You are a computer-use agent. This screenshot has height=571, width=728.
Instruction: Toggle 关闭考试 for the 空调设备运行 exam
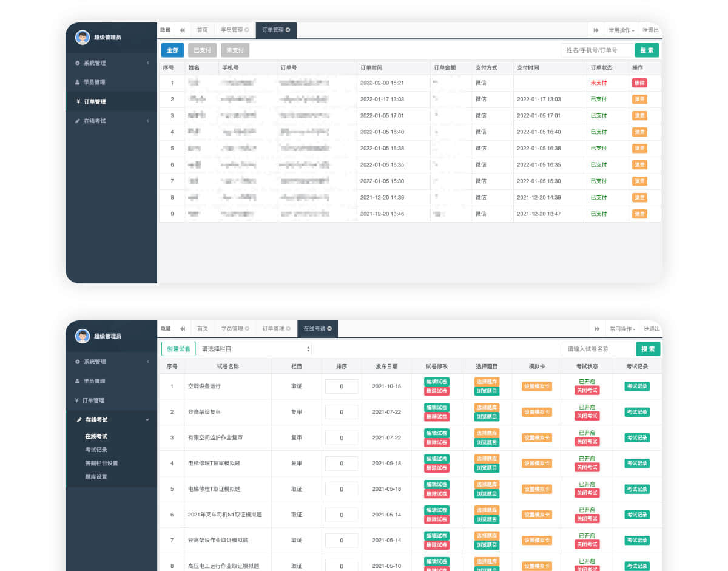[587, 391]
